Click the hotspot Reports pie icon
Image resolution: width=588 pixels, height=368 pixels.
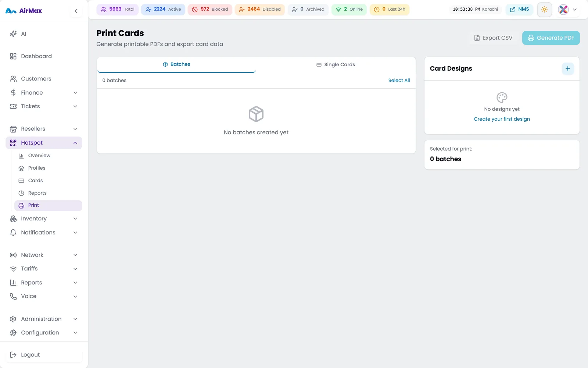(21, 193)
